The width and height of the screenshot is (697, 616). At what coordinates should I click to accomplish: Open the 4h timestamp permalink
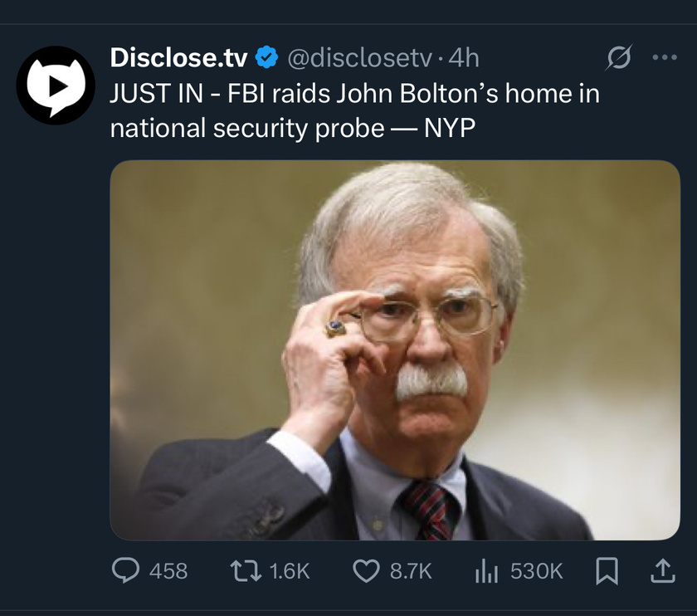point(464,58)
